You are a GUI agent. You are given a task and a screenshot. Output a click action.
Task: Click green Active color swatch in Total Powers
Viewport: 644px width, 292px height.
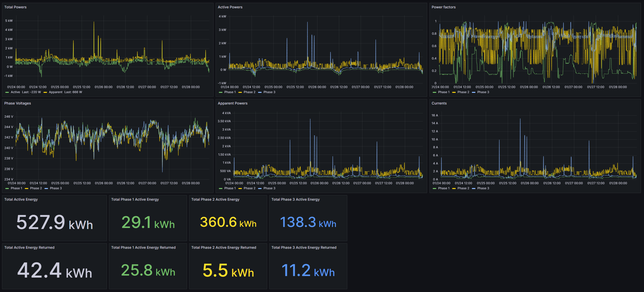(7, 92)
